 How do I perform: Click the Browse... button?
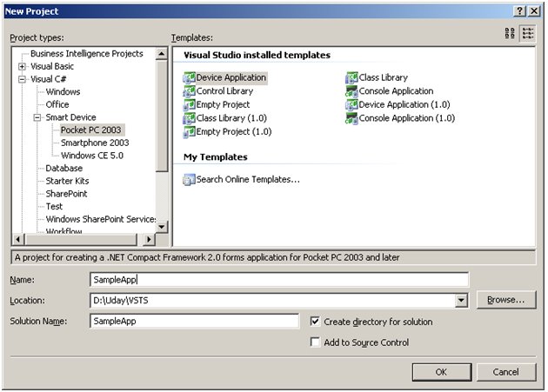(505, 300)
